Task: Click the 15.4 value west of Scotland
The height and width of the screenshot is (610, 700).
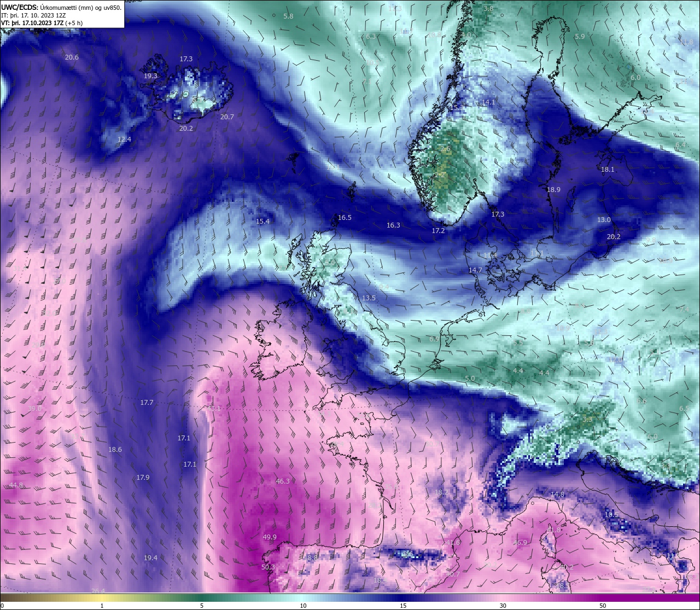Action: (263, 222)
